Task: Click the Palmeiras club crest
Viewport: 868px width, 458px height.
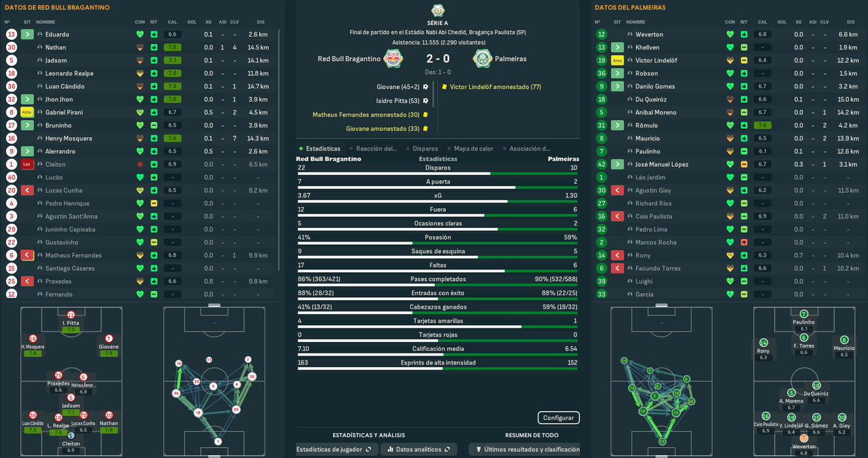Action: pos(482,59)
